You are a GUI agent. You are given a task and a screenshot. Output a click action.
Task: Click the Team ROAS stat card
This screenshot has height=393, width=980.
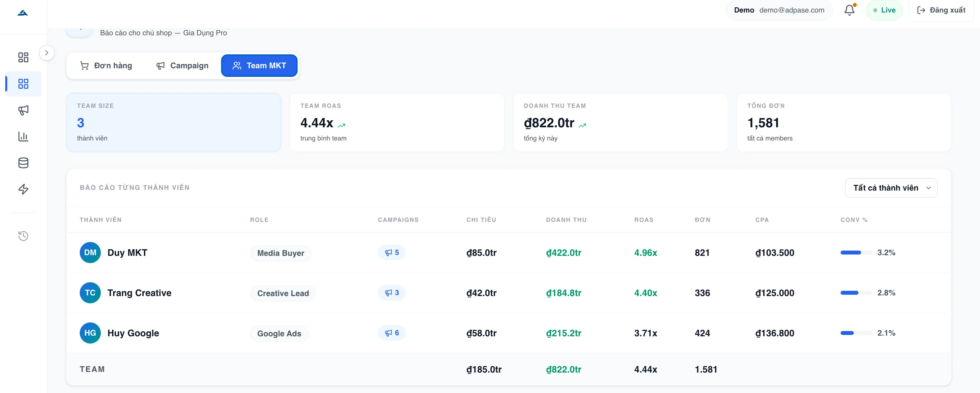[397, 122]
